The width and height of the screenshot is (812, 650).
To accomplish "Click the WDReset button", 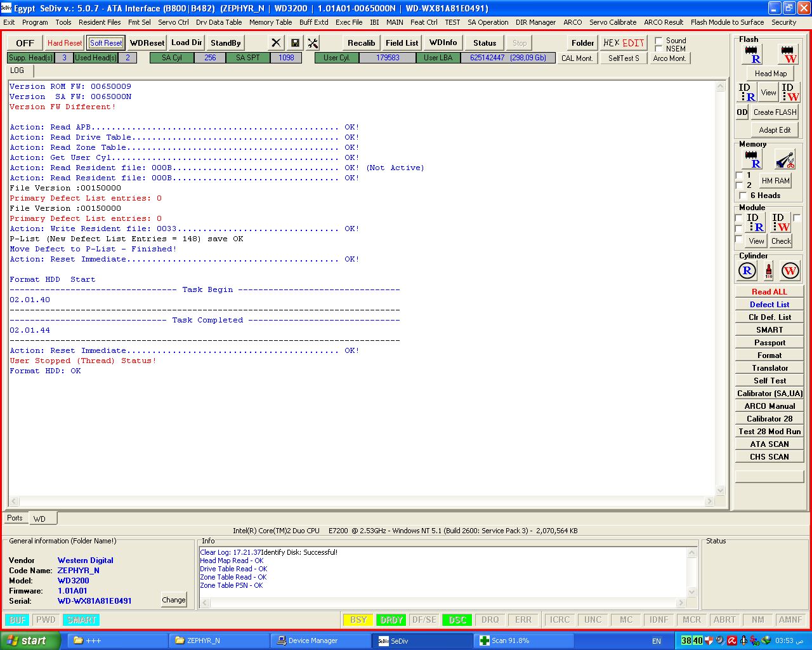I will [x=147, y=43].
